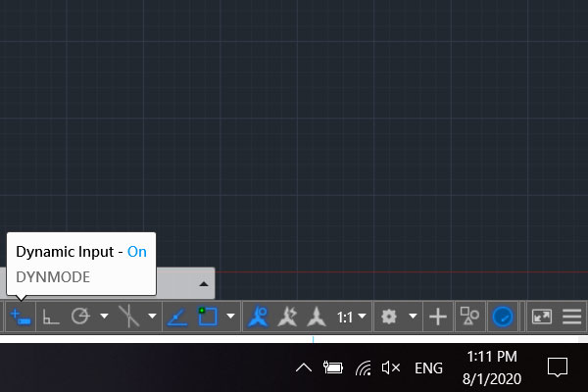
Task: Toggle Hardware Acceleration blue circle icon
Action: [503, 317]
